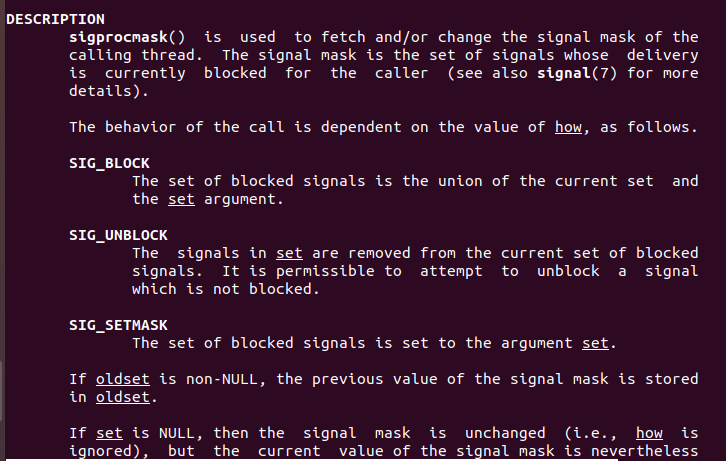Click the word 'permissible'
726x461 pixels.
325,272
